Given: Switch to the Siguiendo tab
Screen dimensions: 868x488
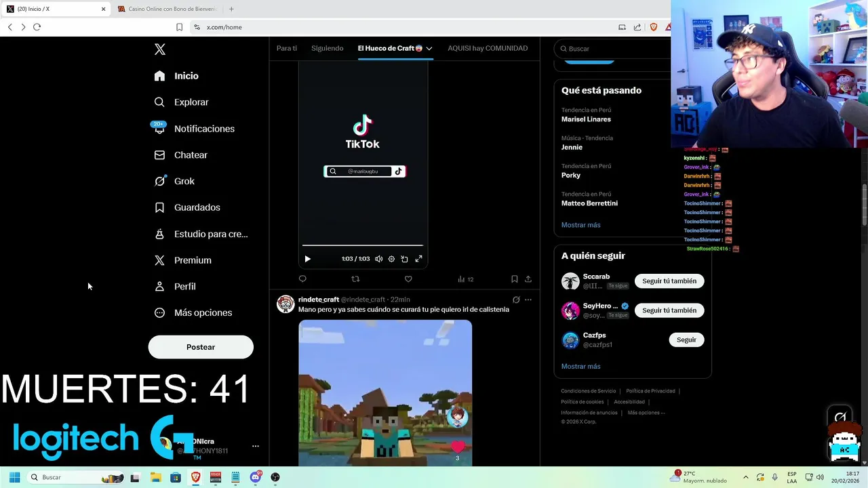Looking at the screenshot, I should pos(327,48).
